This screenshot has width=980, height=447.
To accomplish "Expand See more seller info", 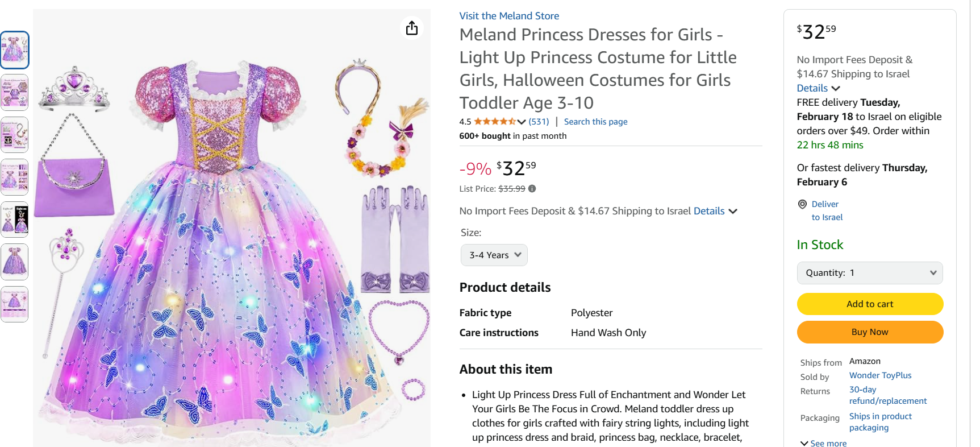I will [823, 443].
